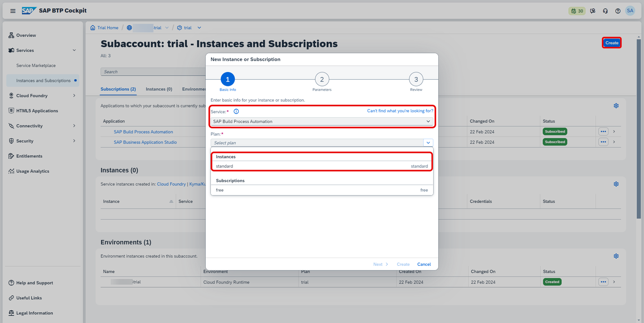Choose the standard instance plan
The width and height of the screenshot is (644, 323).
[322, 166]
